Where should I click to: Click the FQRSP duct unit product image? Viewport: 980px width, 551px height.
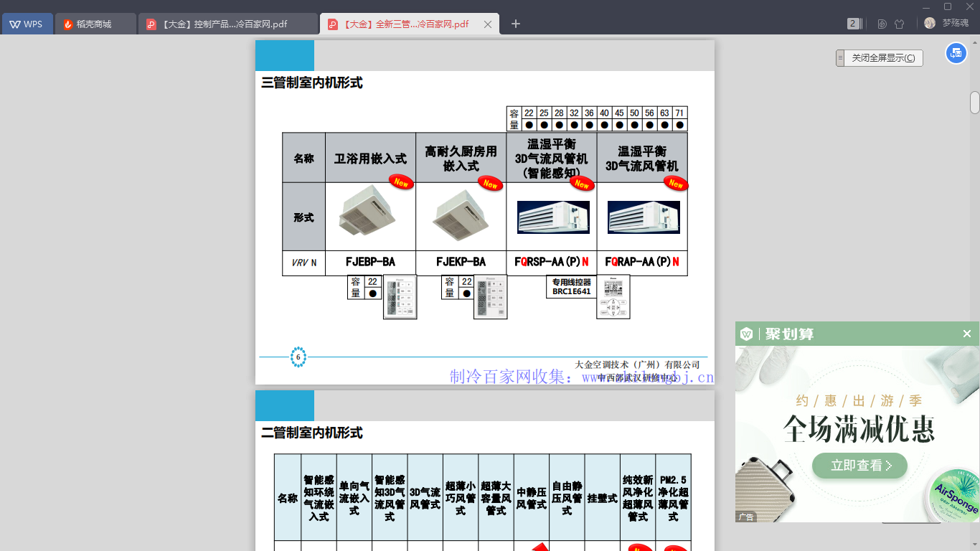point(553,217)
